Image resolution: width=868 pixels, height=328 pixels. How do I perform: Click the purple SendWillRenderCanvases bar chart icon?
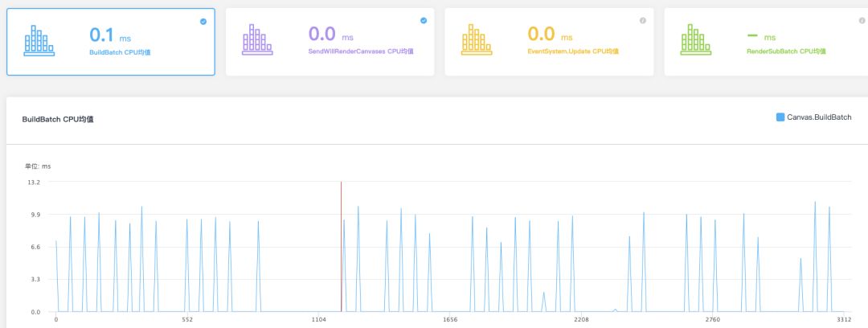[257, 40]
